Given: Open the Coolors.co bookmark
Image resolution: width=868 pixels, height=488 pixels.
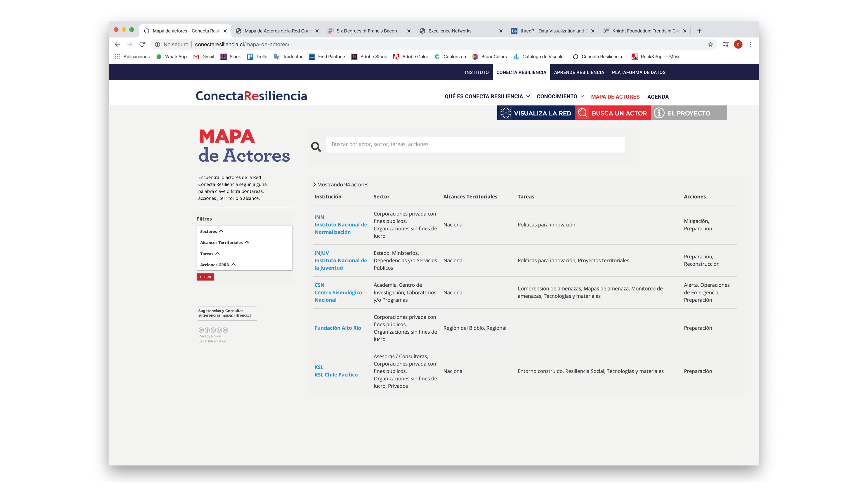Looking at the screenshot, I should (450, 57).
